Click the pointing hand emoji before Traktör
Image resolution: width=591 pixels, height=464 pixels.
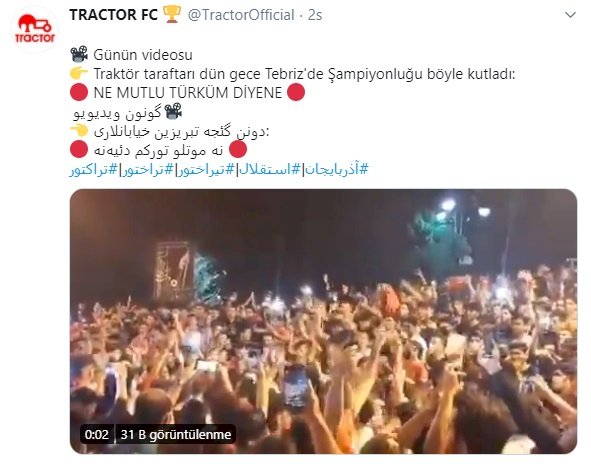point(79,73)
